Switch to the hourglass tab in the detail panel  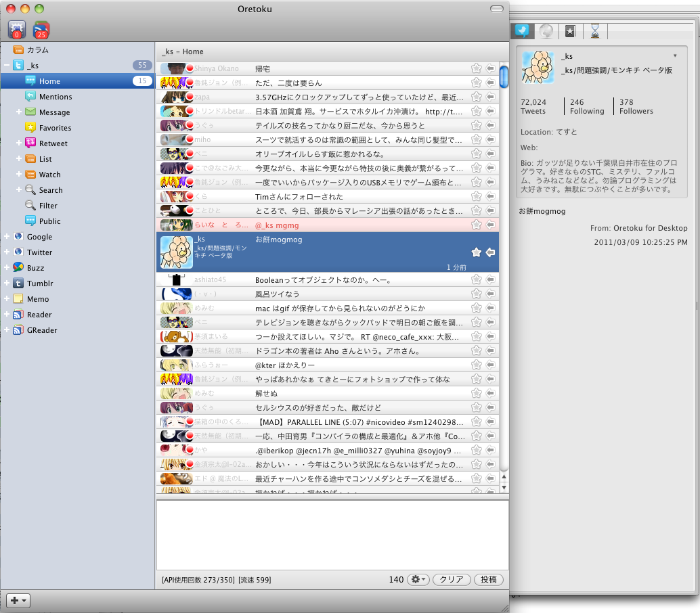click(594, 30)
